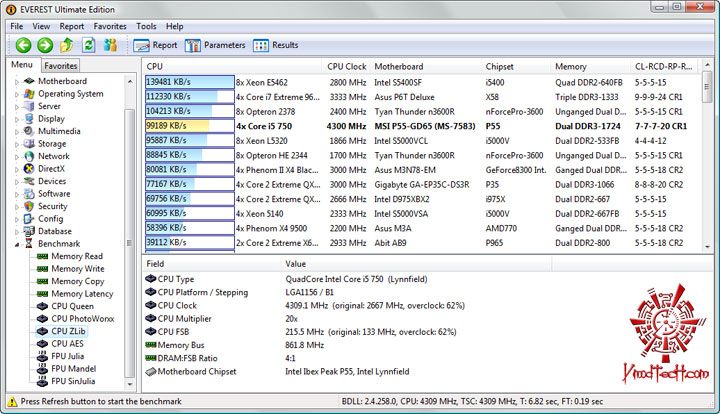This screenshot has height=414, width=720.
Task: Sort by Motherboard column header
Action: point(426,67)
